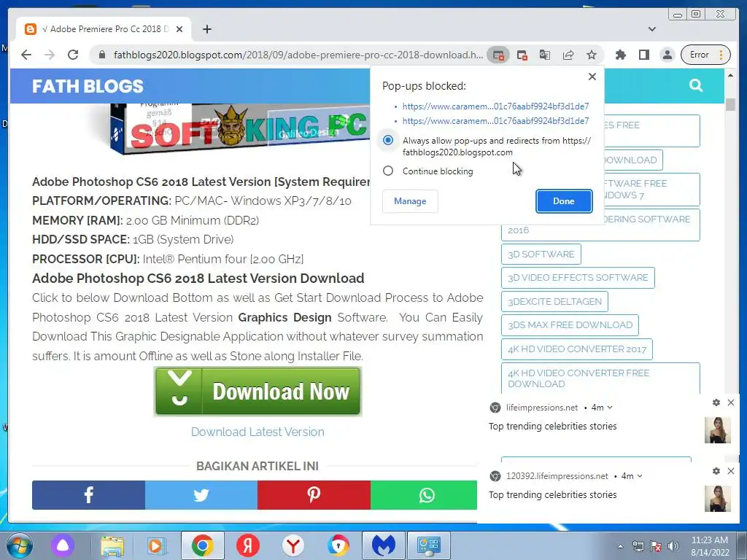Screen dimensions: 747x560
Task: Open the 3DS MAX FREE DOWNLOAD label
Action: [570, 324]
